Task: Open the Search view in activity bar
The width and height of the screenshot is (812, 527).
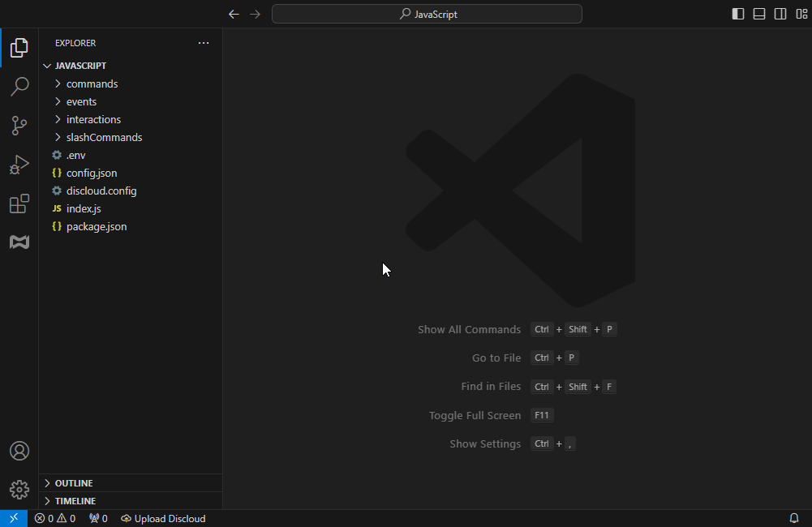Action: pyautogui.click(x=19, y=86)
